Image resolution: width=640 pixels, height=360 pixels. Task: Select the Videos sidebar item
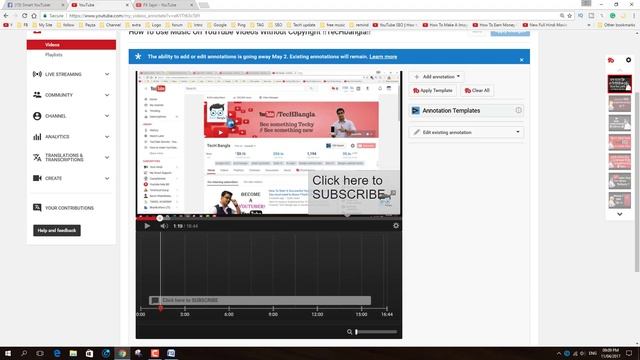click(x=71, y=44)
